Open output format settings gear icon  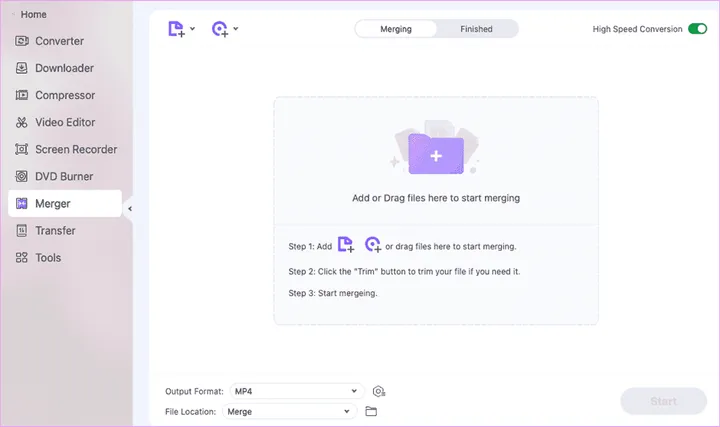(x=379, y=391)
